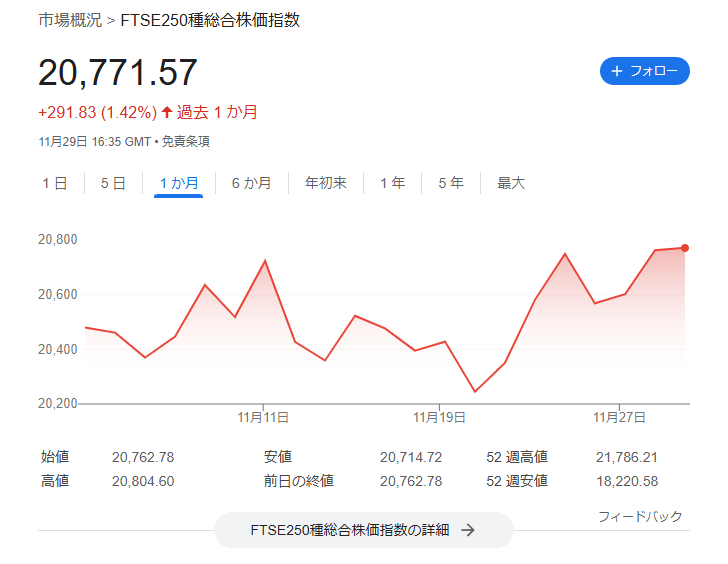Click the 始値 value 20,762.78
The width and height of the screenshot is (728, 564).
pos(143,457)
